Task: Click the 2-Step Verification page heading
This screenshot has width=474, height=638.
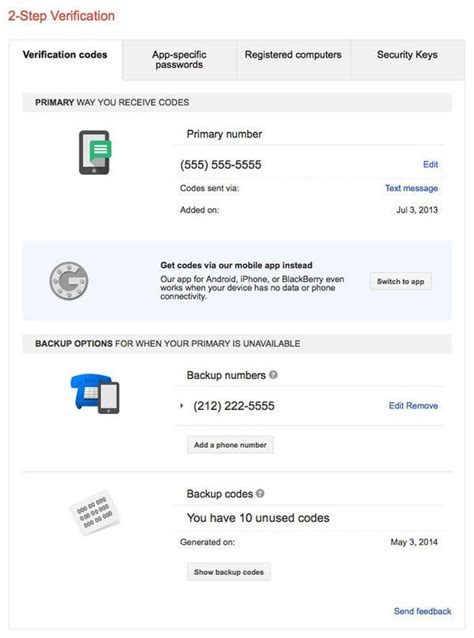Action: tap(61, 16)
